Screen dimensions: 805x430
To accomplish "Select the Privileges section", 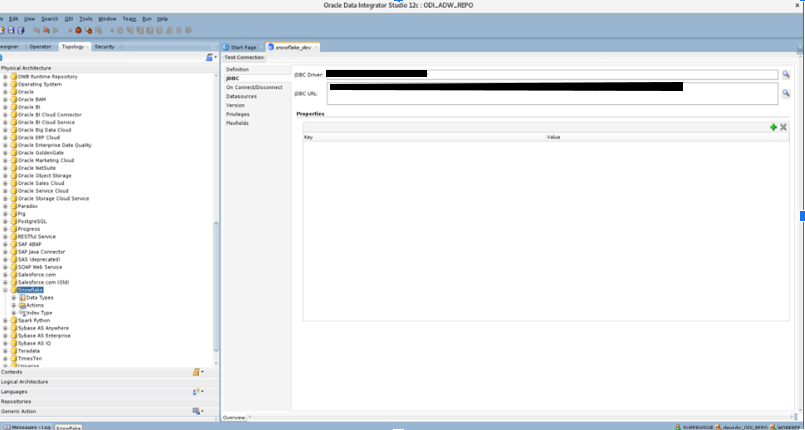I will click(x=238, y=114).
